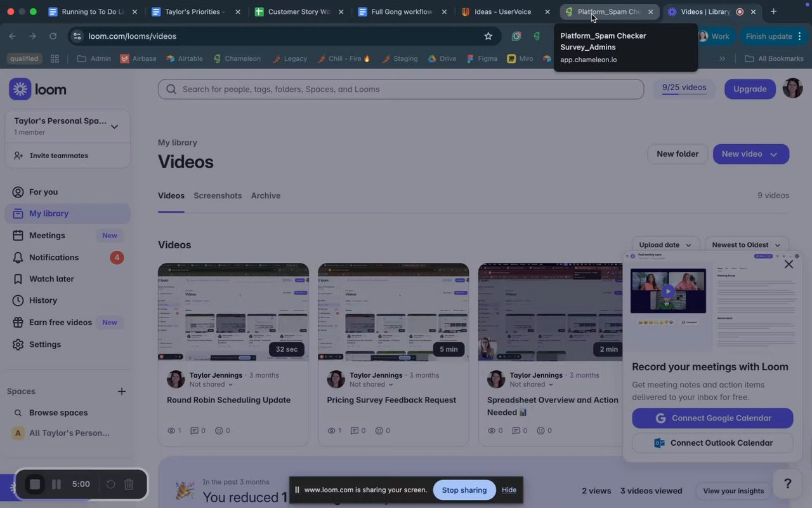This screenshot has height=508, width=812.
Task: Open Earn free videos gift item
Action: (x=67, y=323)
